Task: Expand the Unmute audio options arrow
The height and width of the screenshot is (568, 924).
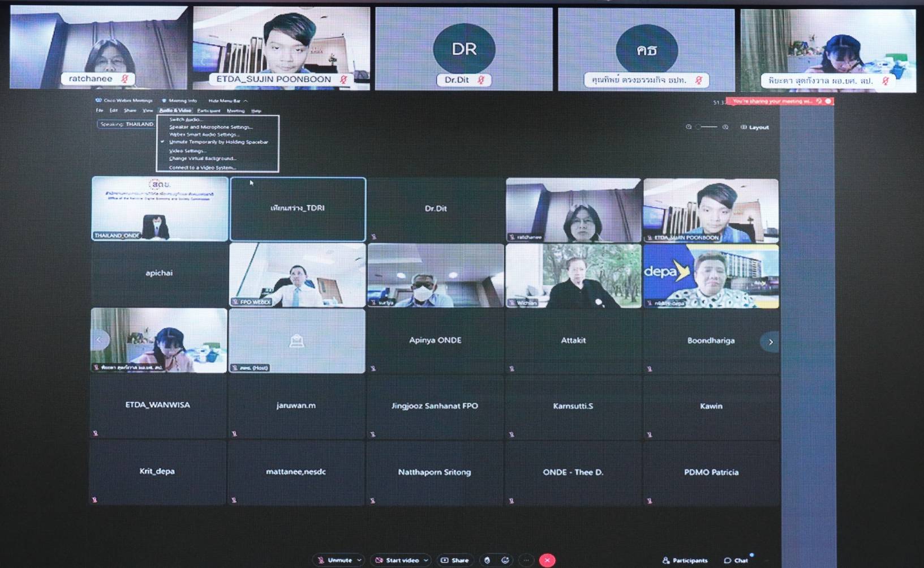Action: [x=359, y=560]
